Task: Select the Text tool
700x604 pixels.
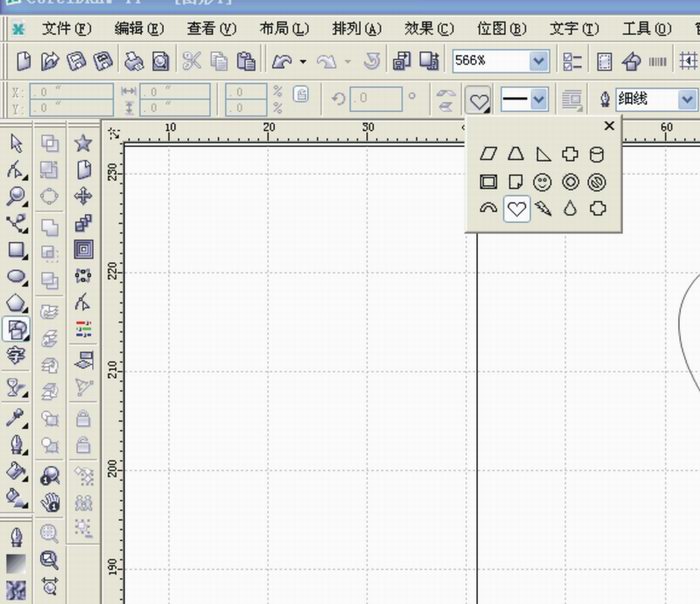Action: click(16, 356)
